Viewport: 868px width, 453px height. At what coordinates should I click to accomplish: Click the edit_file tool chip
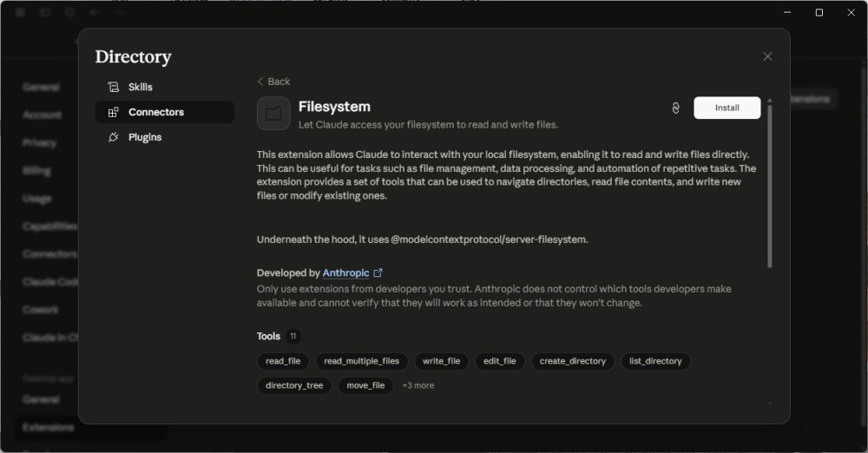[x=499, y=361]
